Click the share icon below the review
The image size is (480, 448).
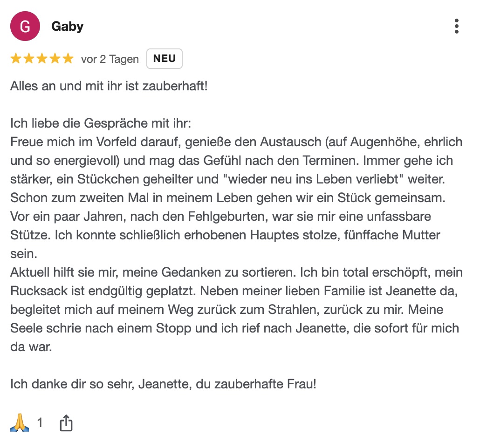click(x=66, y=423)
